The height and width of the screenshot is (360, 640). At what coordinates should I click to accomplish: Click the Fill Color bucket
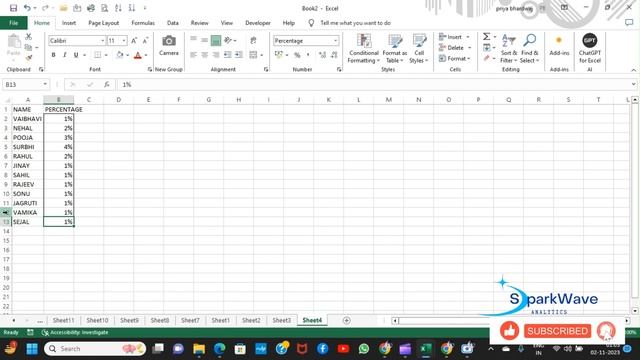pyautogui.click(x=120, y=55)
